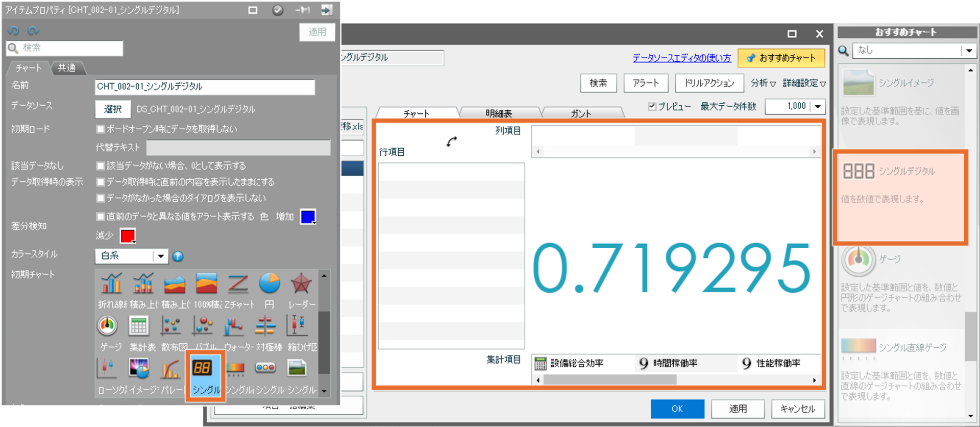The image size is (980, 427).
Task: Select the single linear gauge chart icon
Action: (x=235, y=368)
